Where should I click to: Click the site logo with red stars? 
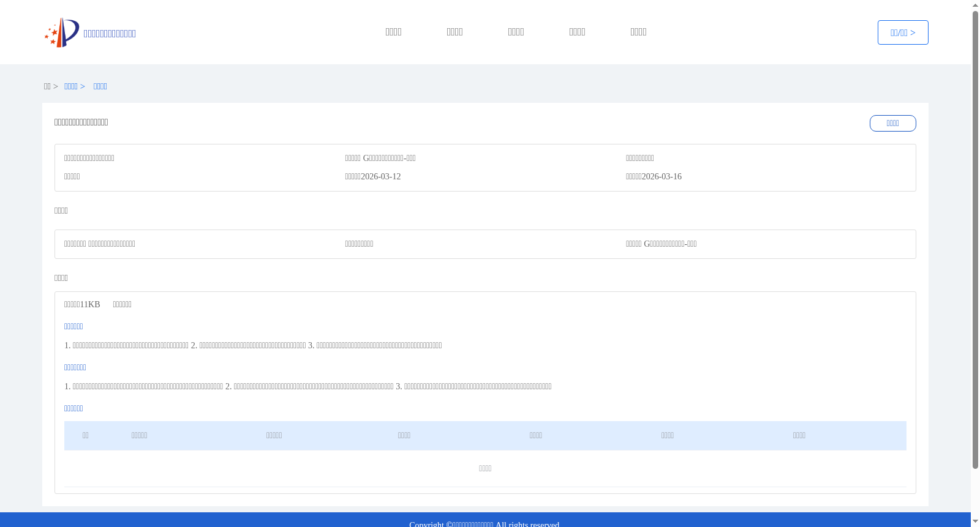62,32
